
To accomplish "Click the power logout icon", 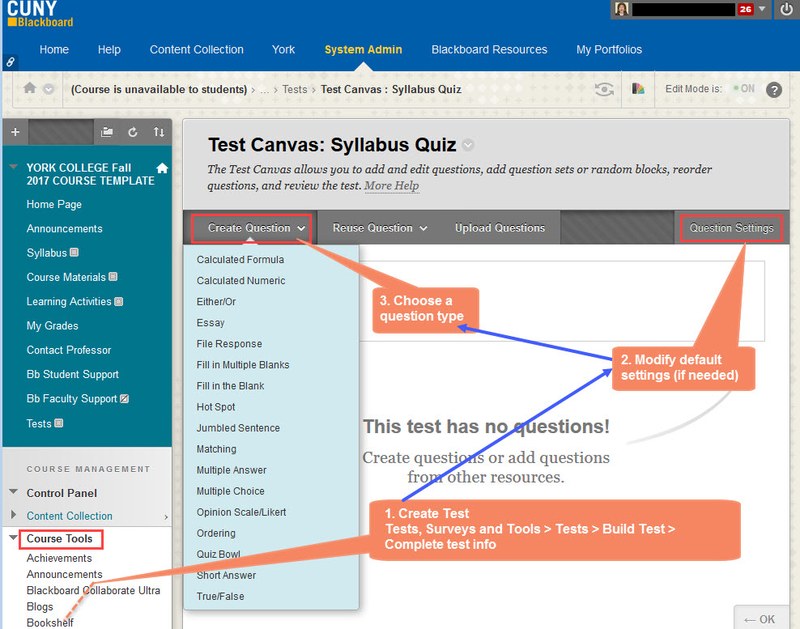I will (785, 10).
